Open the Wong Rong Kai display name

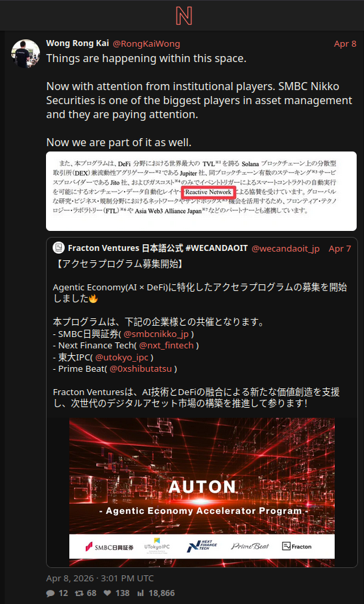[x=77, y=43]
